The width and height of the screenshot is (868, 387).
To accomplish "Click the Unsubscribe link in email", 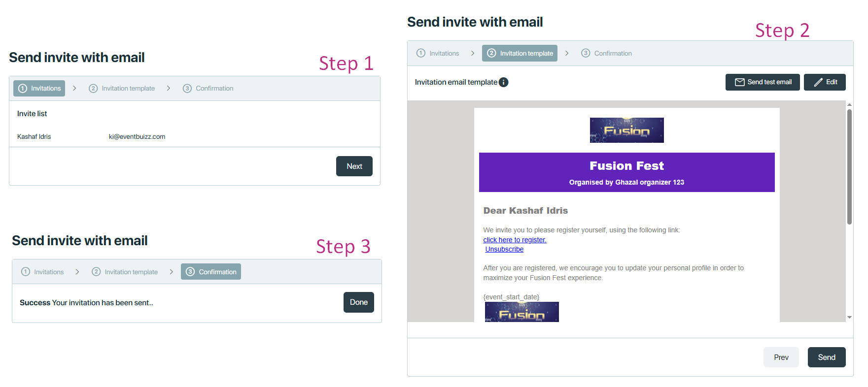I will (504, 250).
